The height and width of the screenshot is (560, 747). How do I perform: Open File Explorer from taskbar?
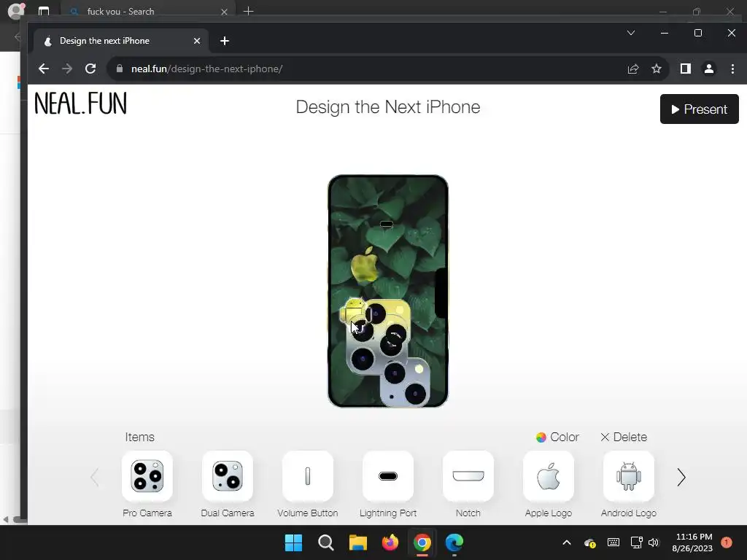(357, 542)
